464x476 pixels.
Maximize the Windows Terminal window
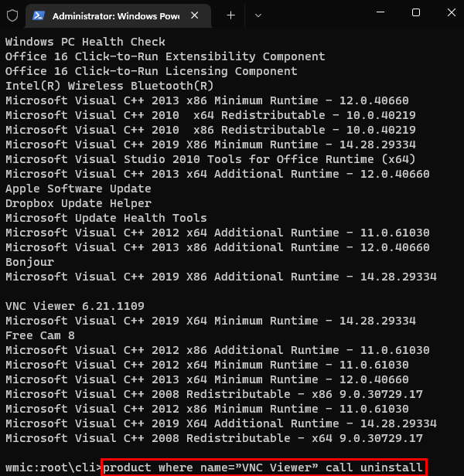(x=416, y=12)
